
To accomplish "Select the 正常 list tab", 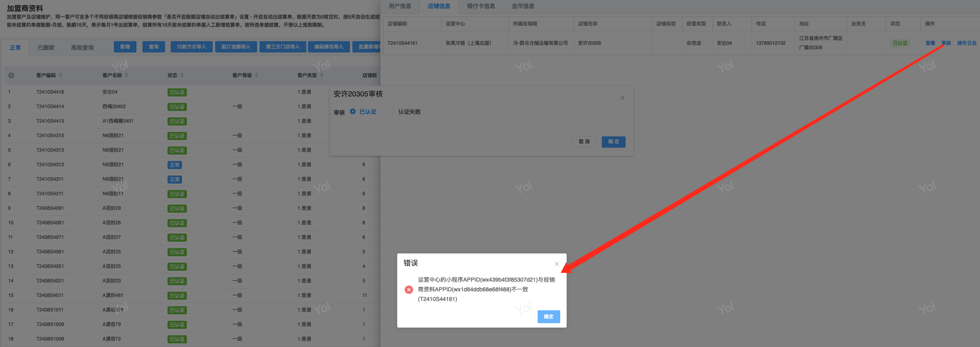I will 15,48.
